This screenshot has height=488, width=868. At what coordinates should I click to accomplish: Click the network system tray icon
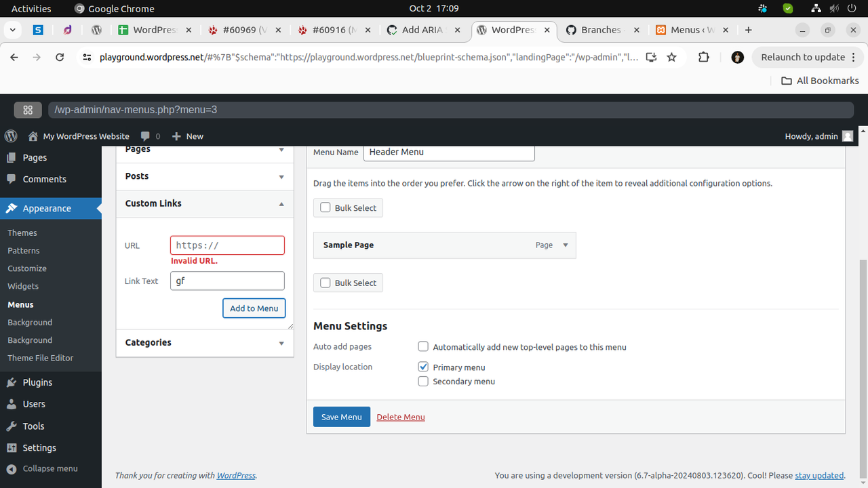[816, 9]
